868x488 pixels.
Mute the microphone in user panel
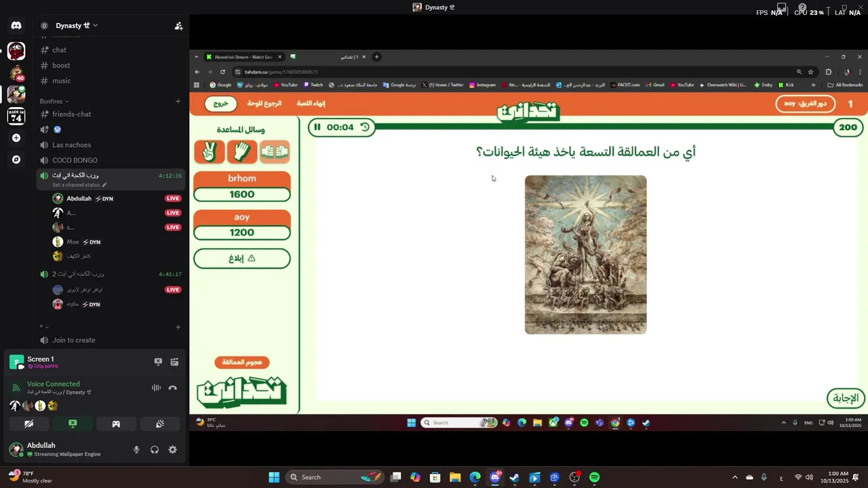pyautogui.click(x=136, y=449)
